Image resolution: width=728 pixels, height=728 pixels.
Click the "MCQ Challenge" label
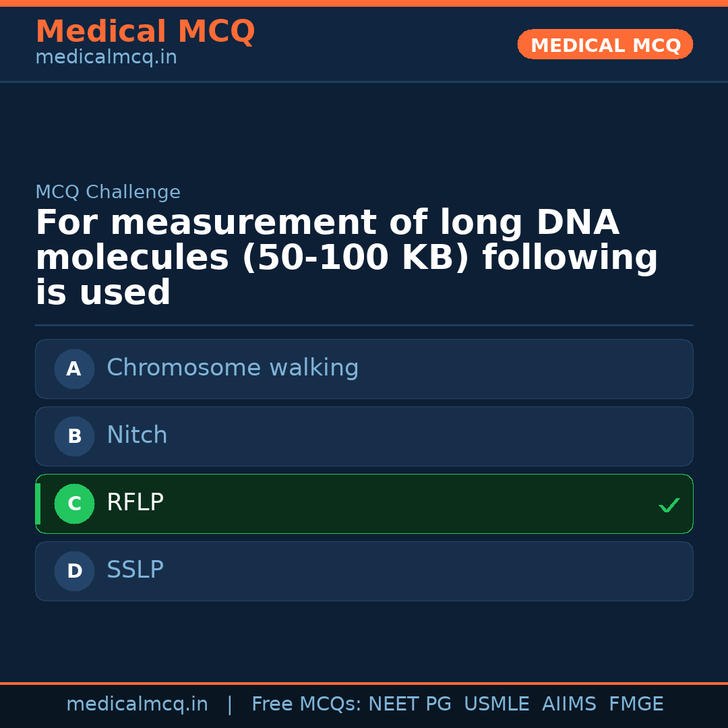click(108, 192)
